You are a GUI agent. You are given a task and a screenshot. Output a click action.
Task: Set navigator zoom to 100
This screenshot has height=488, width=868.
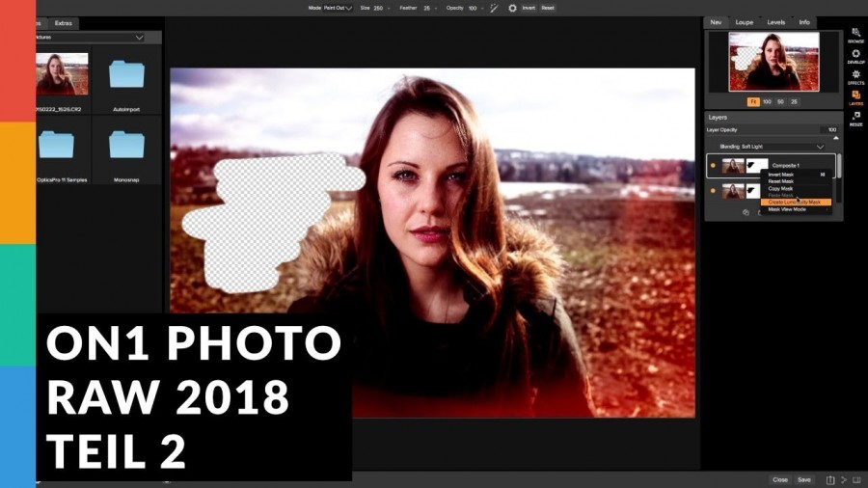(767, 102)
